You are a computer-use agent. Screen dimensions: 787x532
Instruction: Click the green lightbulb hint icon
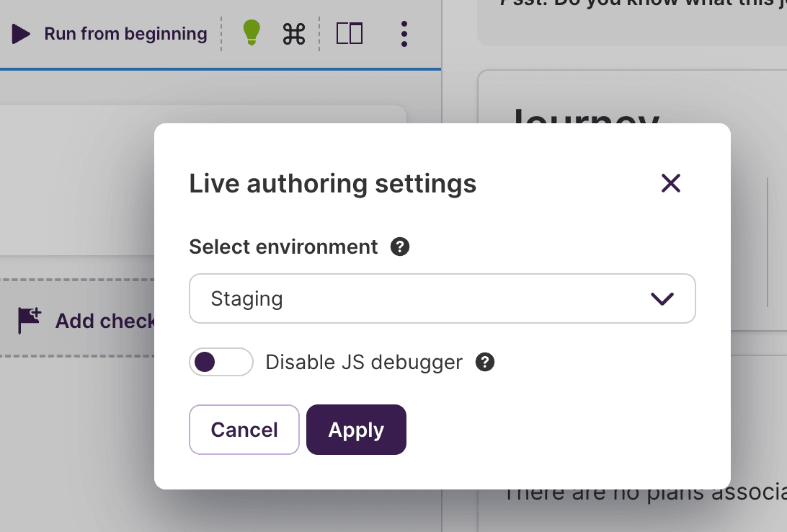[251, 33]
